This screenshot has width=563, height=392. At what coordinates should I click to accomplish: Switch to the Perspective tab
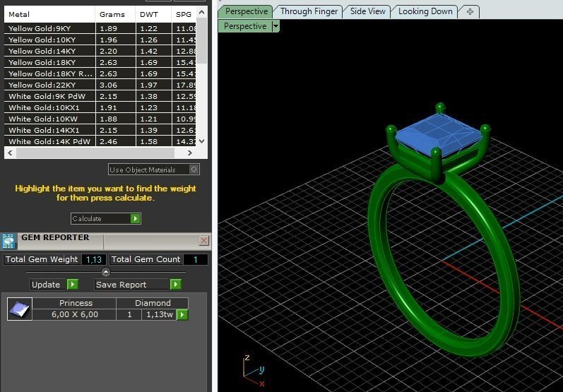coord(247,11)
